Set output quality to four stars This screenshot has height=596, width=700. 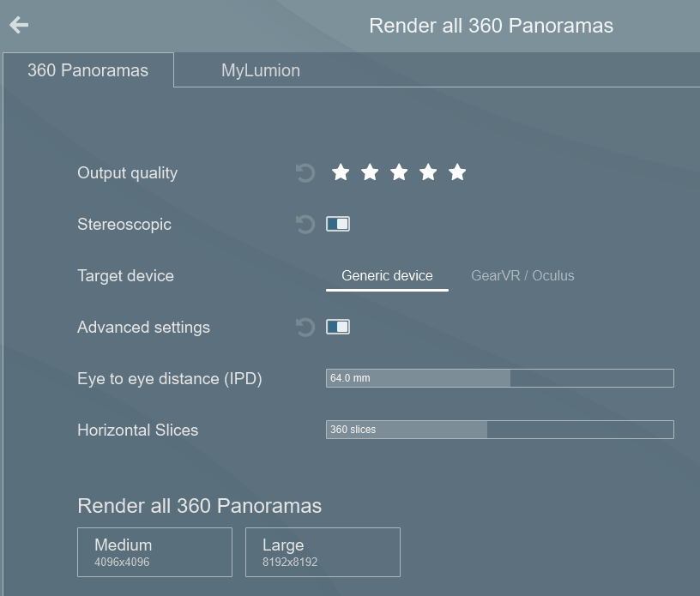(428, 172)
